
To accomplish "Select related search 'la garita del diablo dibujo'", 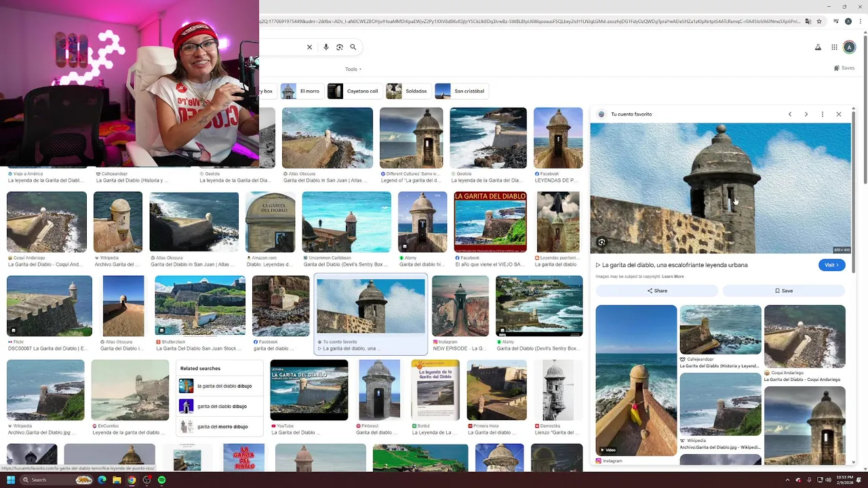I will pos(219,386).
